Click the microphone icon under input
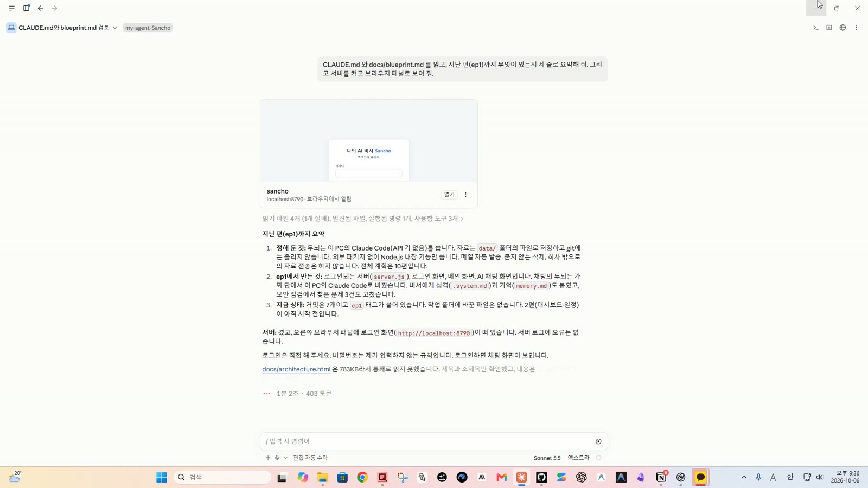 (x=277, y=458)
